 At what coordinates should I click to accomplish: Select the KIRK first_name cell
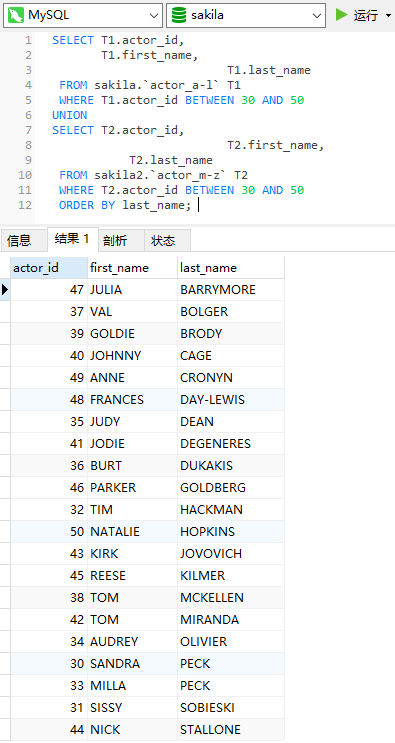(133, 553)
